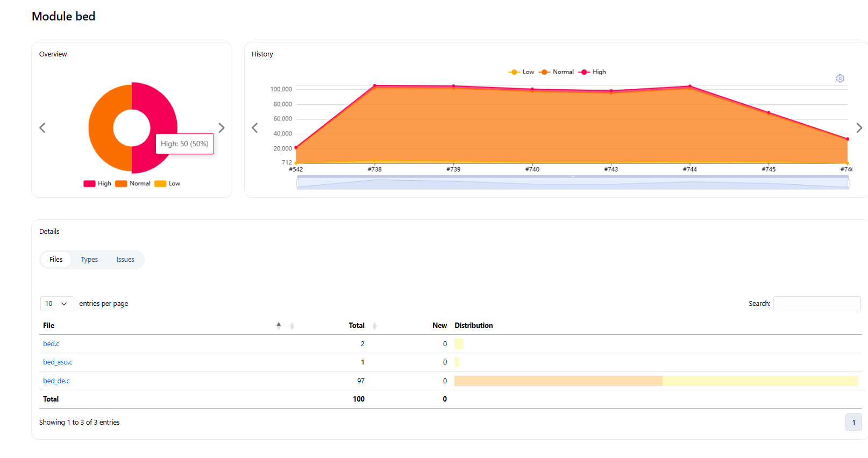The width and height of the screenshot is (868, 458).
Task: Sort table by File column arrow
Action: coord(279,326)
